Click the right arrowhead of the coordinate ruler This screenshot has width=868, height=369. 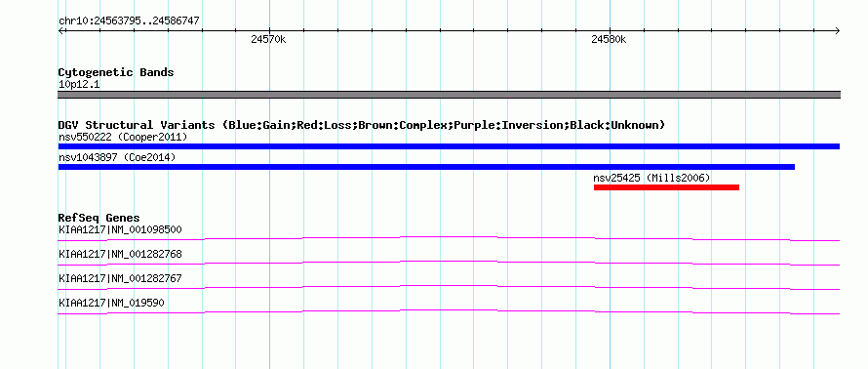click(x=838, y=30)
